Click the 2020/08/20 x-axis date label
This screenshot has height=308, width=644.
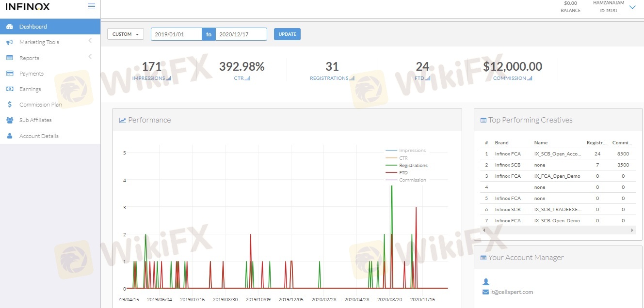tap(390, 300)
